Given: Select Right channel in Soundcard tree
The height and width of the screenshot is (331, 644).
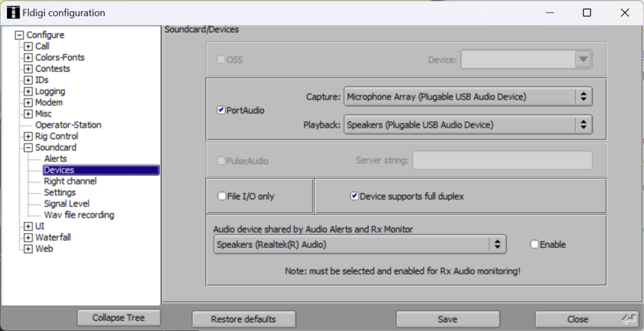Looking at the screenshot, I should click(70, 181).
